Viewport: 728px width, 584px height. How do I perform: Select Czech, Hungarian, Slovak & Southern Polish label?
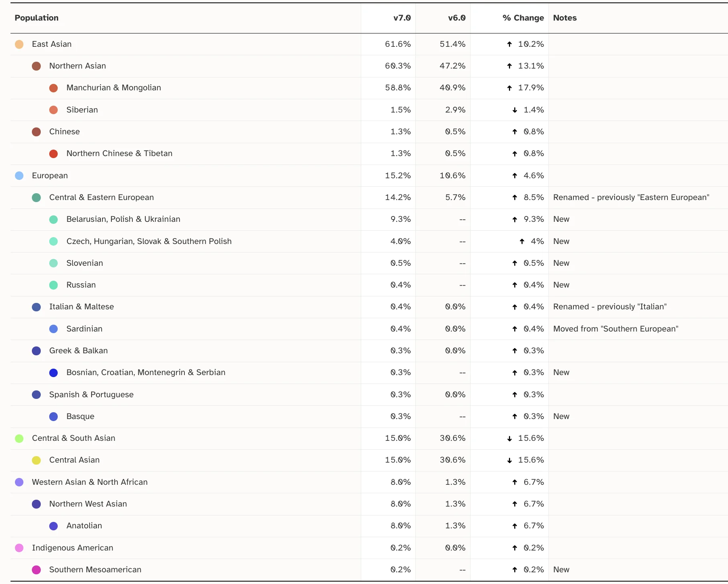pos(149,241)
